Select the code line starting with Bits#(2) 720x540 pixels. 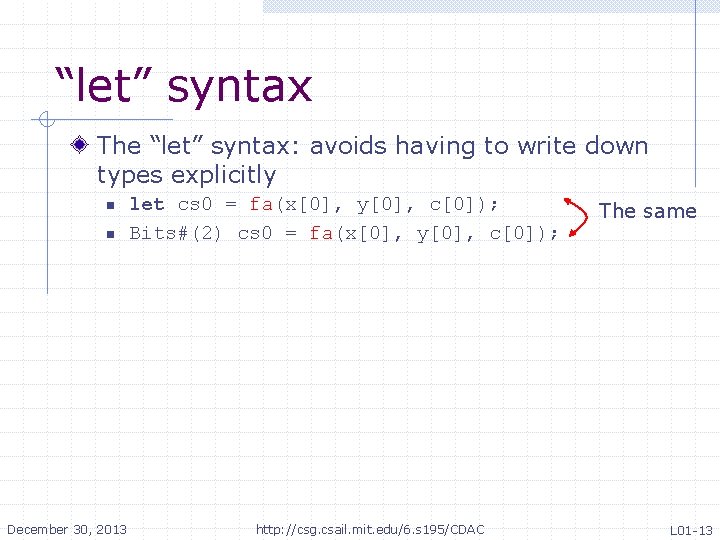(343, 234)
